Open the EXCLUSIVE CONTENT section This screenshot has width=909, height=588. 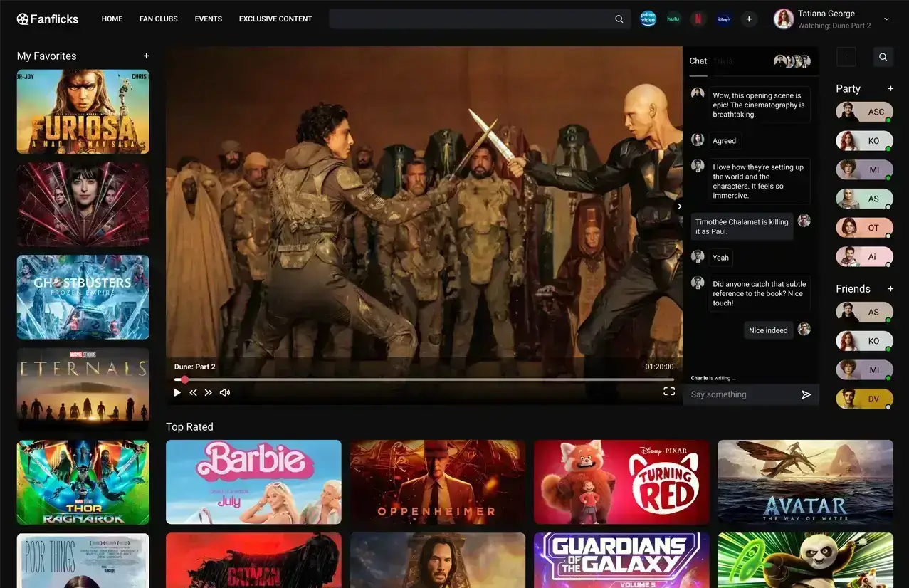pos(275,19)
